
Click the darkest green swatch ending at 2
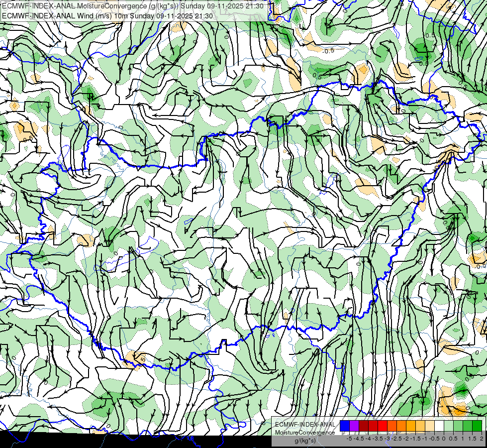click(x=477, y=426)
